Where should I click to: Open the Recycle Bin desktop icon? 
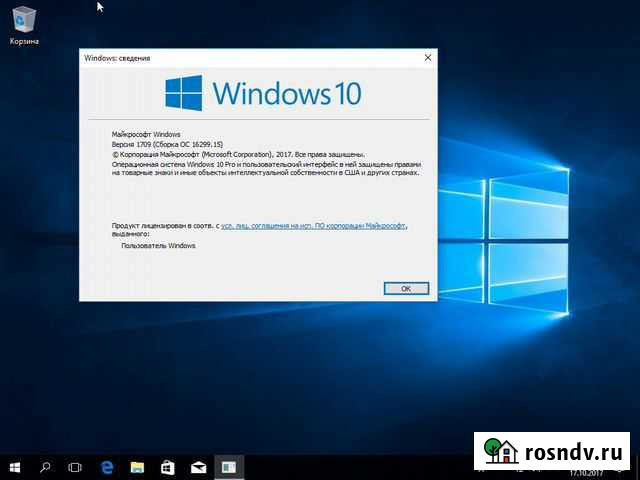(24, 25)
